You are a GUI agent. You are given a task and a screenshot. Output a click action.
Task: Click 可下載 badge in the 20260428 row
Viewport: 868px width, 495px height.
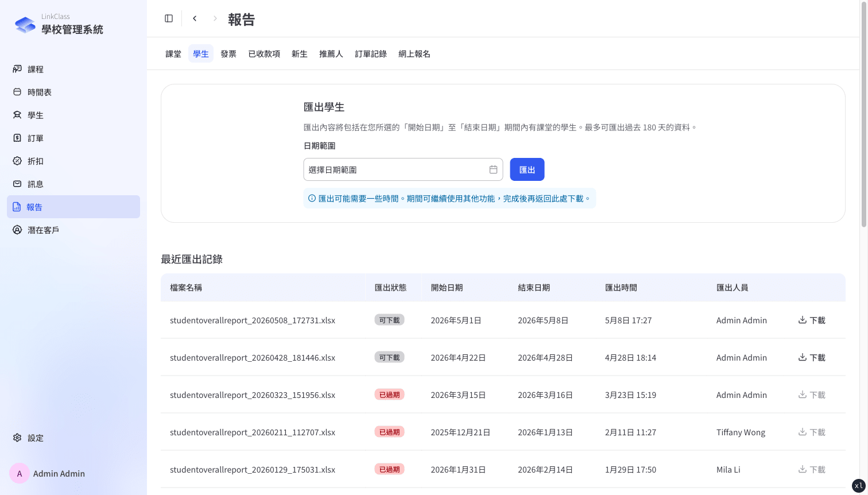click(x=389, y=357)
